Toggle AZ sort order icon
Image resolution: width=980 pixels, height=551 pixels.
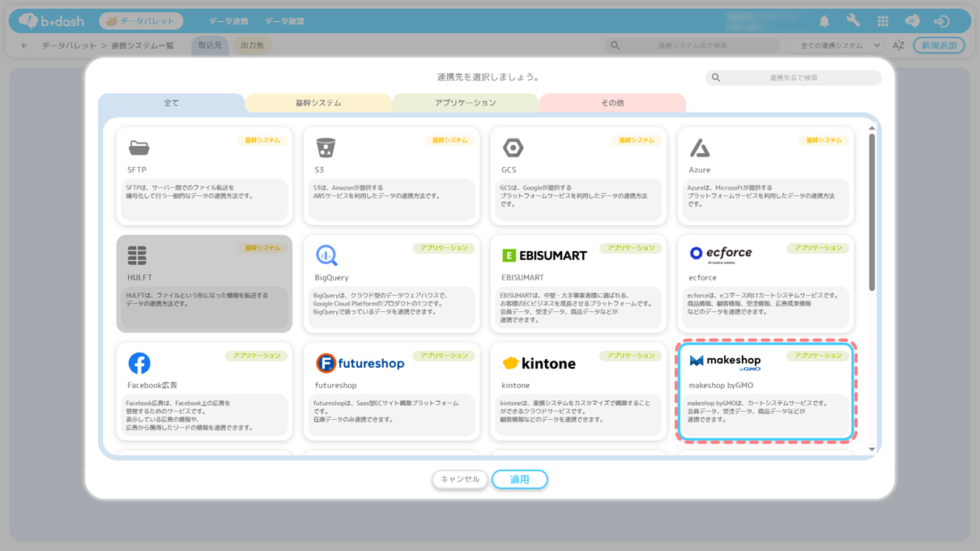pyautogui.click(x=898, y=45)
